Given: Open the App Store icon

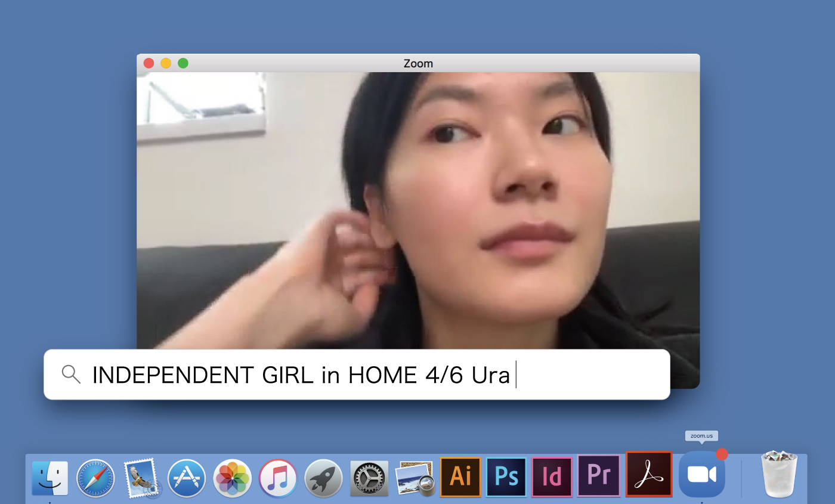Looking at the screenshot, I should [x=187, y=478].
